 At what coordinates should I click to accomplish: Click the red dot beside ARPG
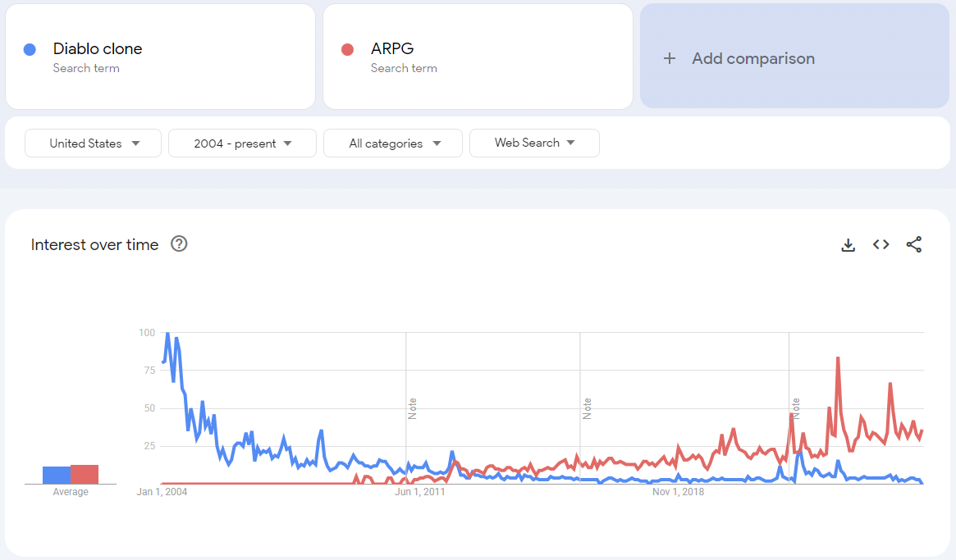pos(348,49)
